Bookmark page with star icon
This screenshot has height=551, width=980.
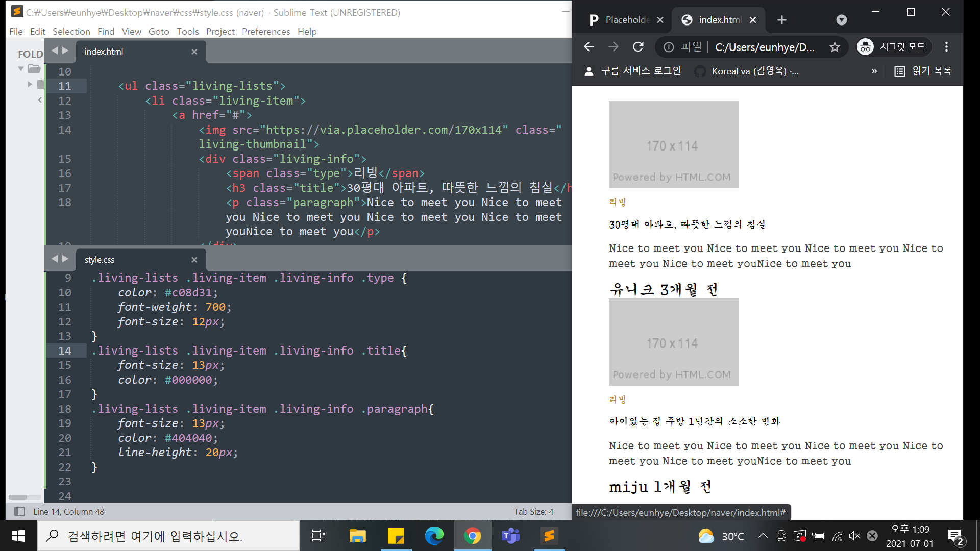click(835, 47)
